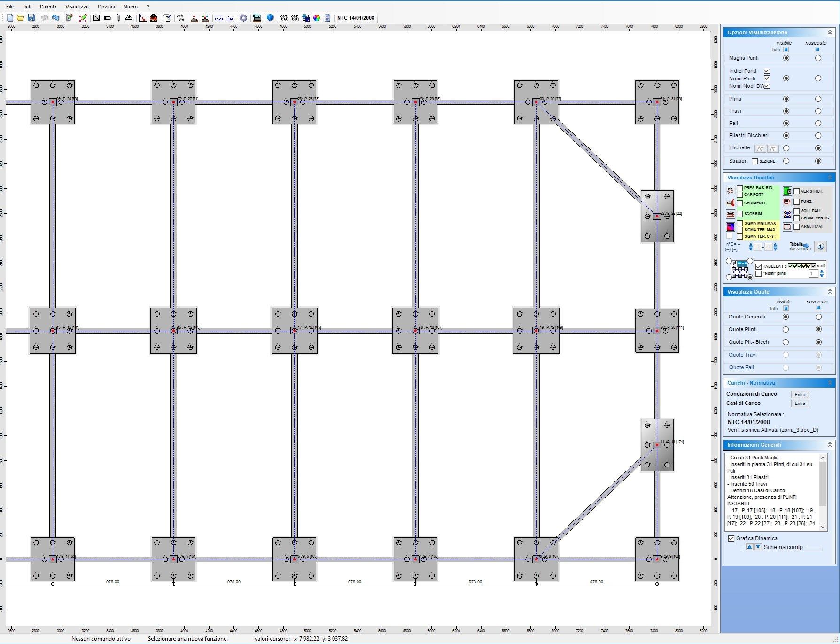This screenshot has width=840, height=644.
Task: Click the open folder toolbar icon
Action: pyautogui.click(x=20, y=18)
